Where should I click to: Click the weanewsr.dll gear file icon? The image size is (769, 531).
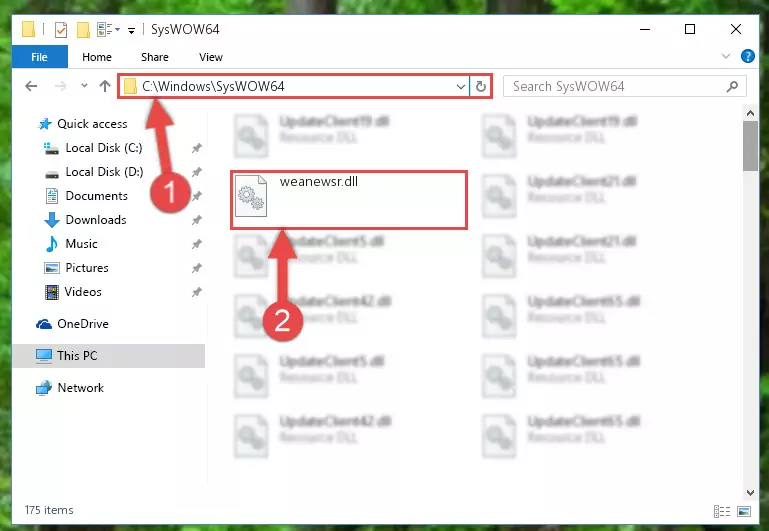pyautogui.click(x=251, y=196)
